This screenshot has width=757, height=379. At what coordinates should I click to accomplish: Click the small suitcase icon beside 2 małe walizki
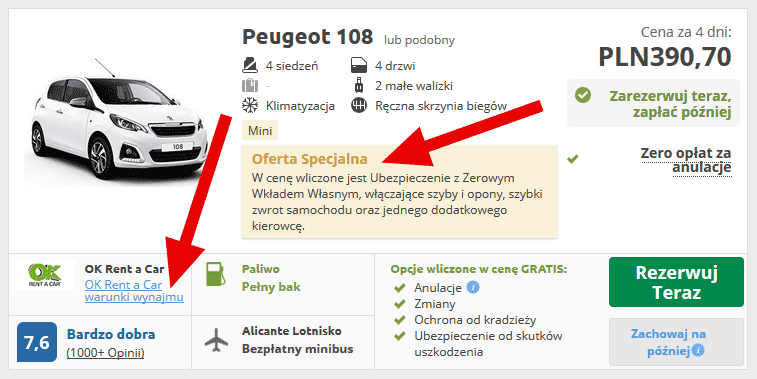tap(359, 85)
